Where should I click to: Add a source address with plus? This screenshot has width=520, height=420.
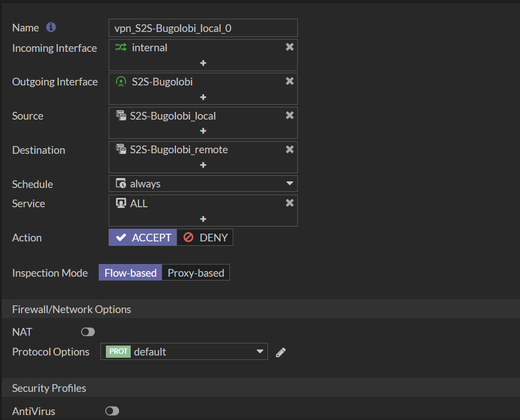coord(203,131)
